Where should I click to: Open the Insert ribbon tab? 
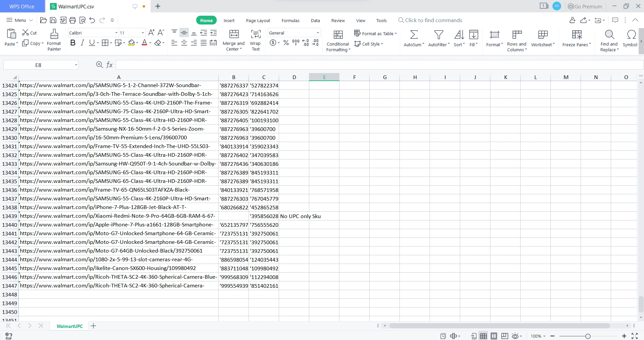click(x=229, y=20)
